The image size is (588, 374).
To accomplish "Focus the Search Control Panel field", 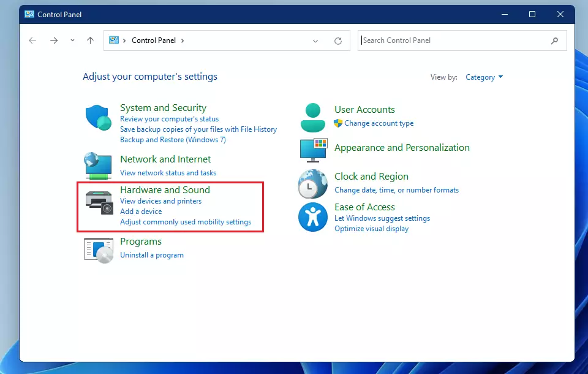I will point(462,40).
